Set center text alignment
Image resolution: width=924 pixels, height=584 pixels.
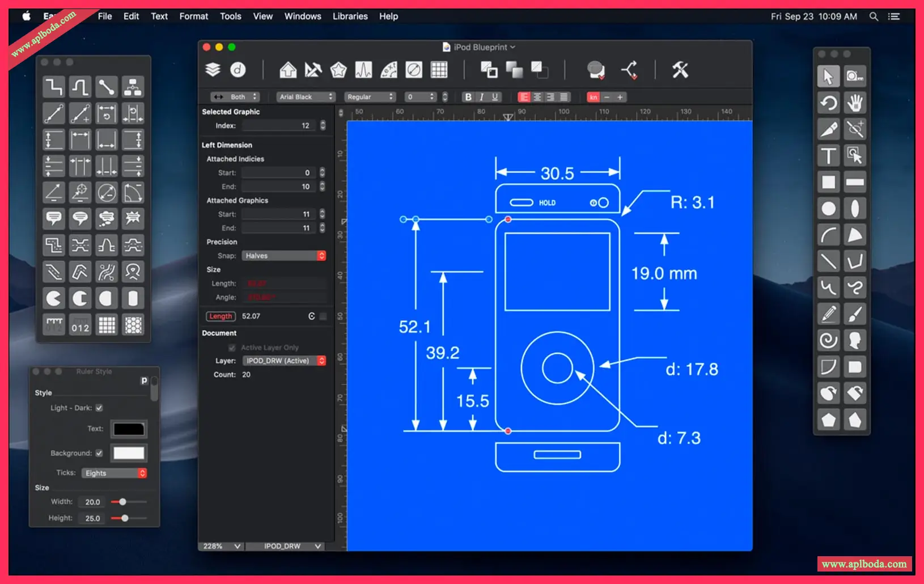click(537, 97)
